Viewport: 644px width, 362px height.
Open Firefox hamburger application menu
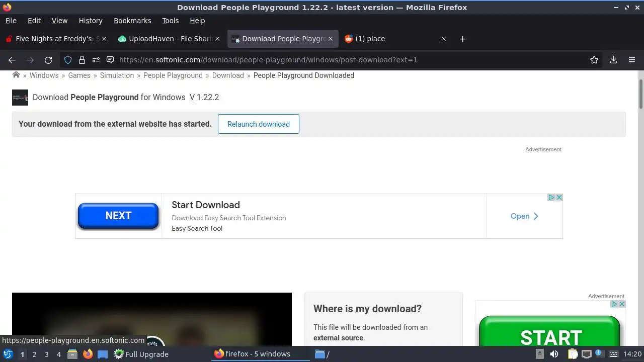coord(632,60)
